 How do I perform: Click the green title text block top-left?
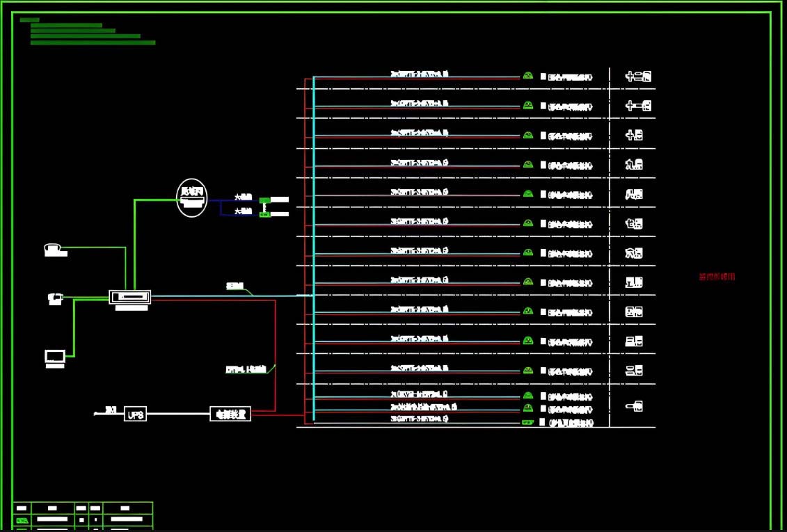tap(87, 33)
